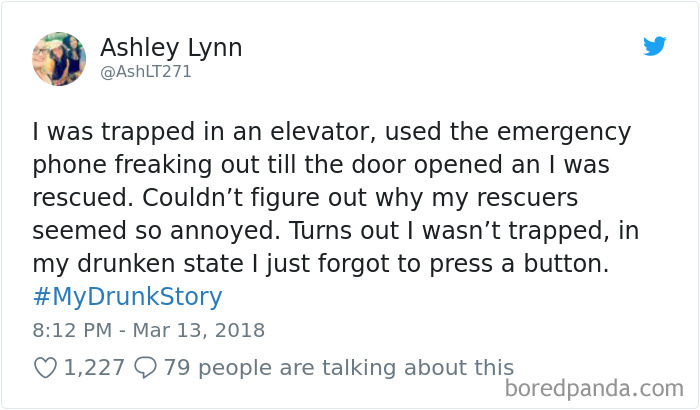Open Ashley Lynn's profile avatar photo
700x410 pixels.
58,58
